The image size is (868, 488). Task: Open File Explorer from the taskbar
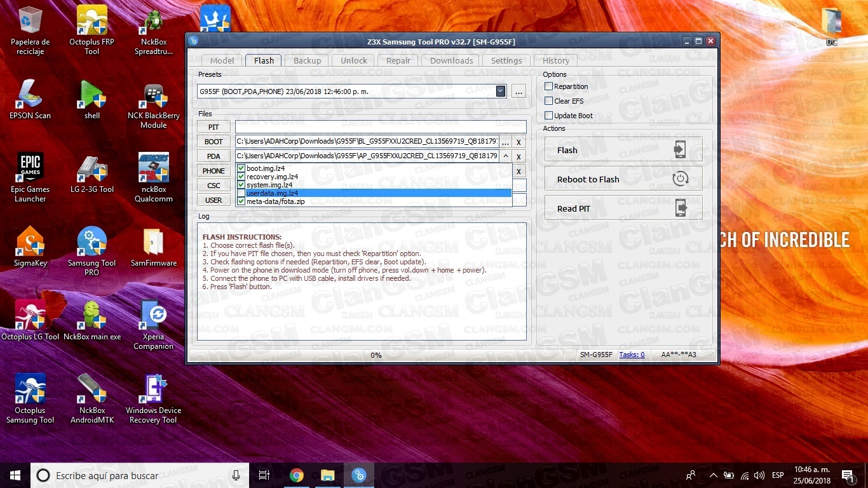click(x=328, y=475)
